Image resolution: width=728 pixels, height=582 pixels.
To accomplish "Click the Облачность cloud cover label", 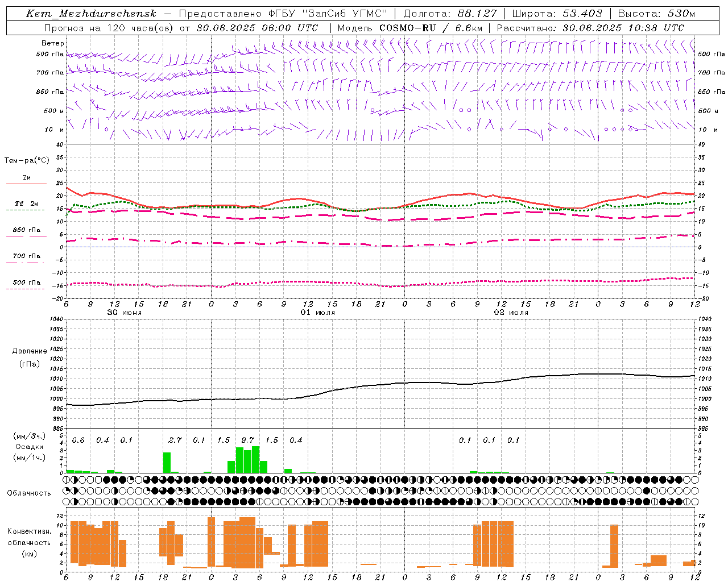I will coord(29,493).
